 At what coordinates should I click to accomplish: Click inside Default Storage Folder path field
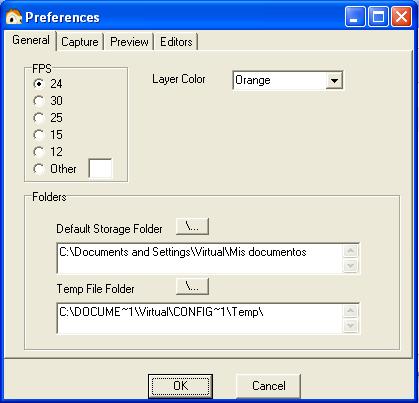[x=201, y=258]
